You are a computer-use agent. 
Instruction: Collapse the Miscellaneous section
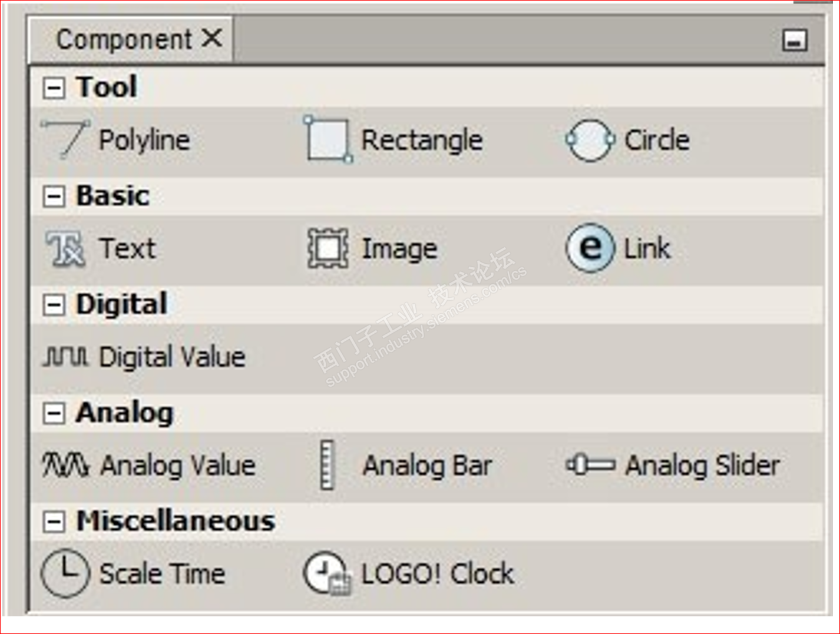point(54,522)
